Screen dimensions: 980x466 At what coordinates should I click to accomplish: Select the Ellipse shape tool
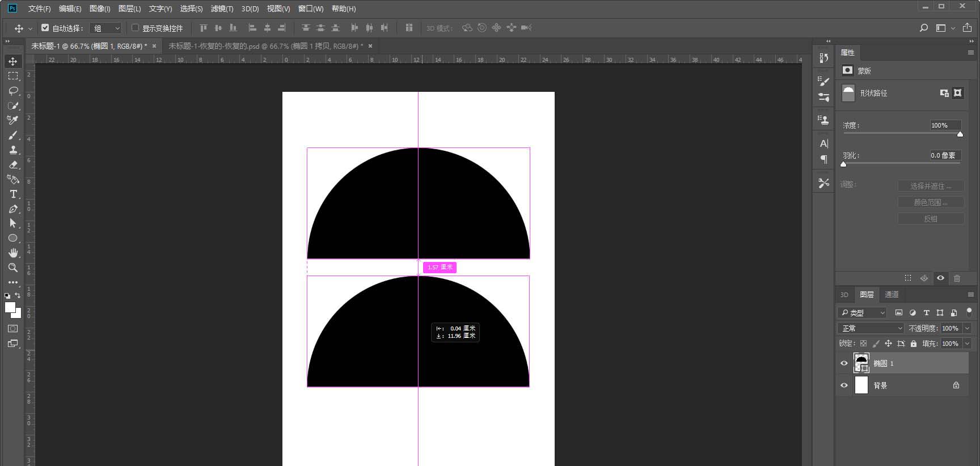pos(12,238)
